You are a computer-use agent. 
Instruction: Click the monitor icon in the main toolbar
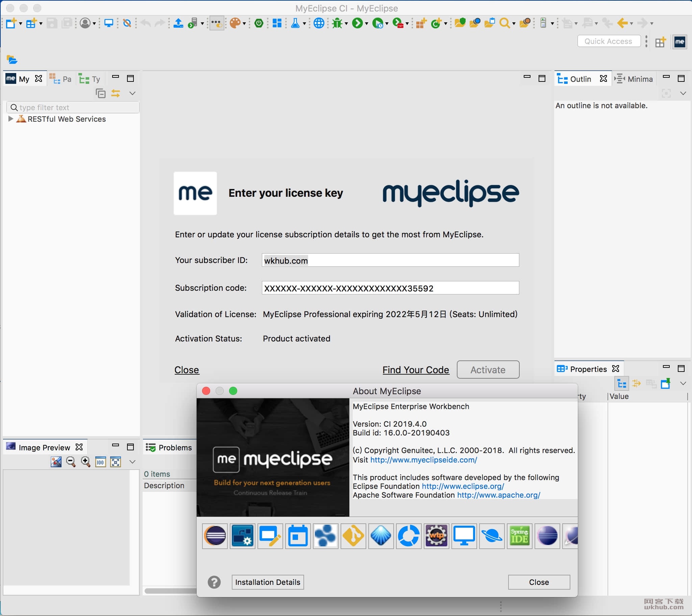pyautogui.click(x=109, y=23)
